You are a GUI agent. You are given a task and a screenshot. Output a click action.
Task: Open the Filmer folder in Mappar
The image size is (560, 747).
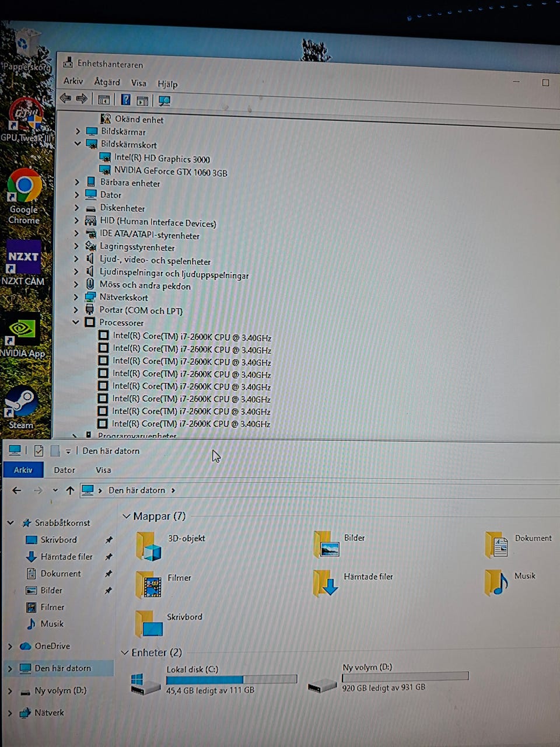163,584
